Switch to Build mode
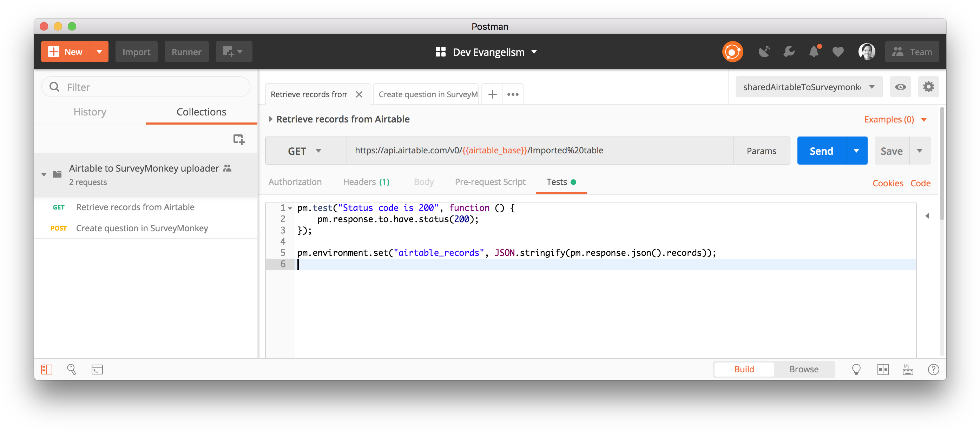The height and width of the screenshot is (432, 980). click(744, 369)
